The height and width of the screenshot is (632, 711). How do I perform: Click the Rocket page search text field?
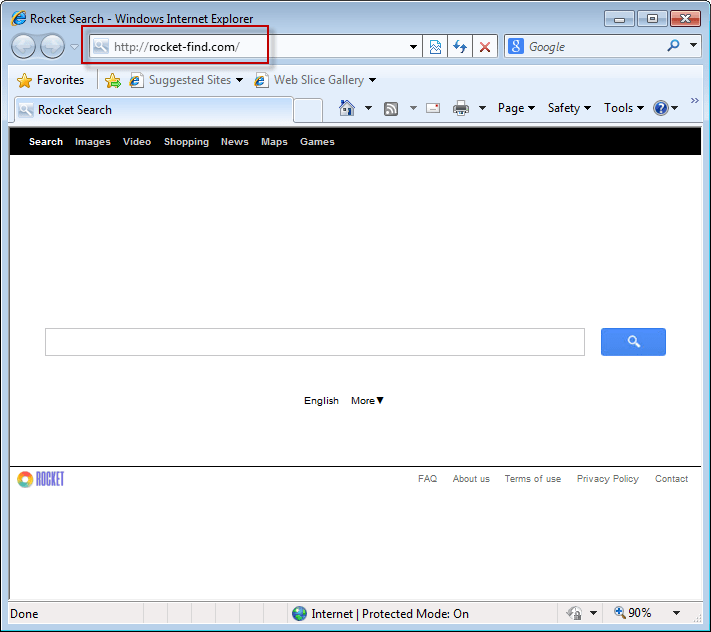click(x=315, y=342)
